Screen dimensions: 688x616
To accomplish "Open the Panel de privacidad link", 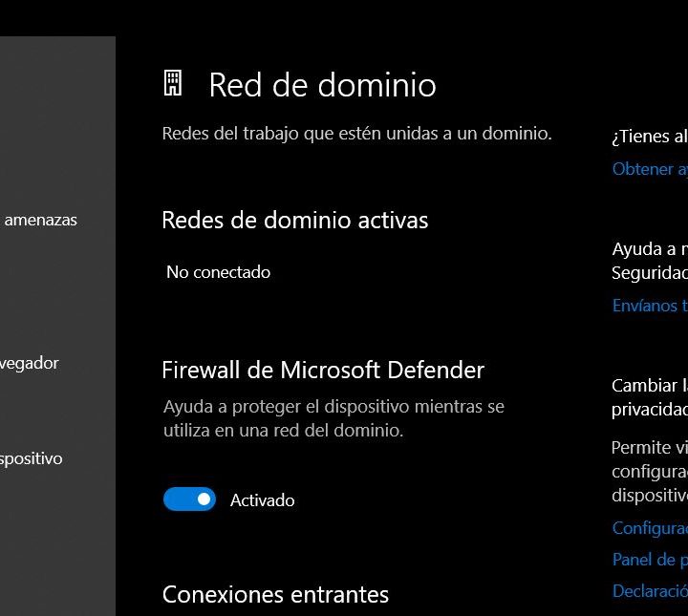I will pos(650,560).
